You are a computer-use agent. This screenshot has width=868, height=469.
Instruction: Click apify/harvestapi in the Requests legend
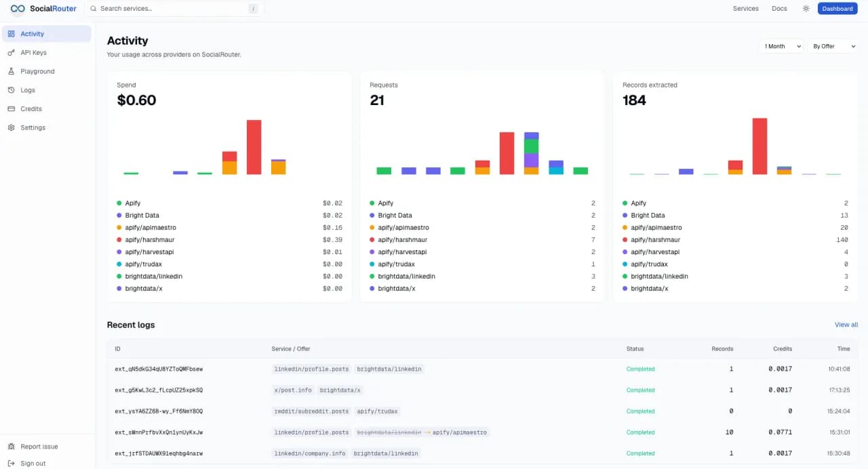click(402, 252)
